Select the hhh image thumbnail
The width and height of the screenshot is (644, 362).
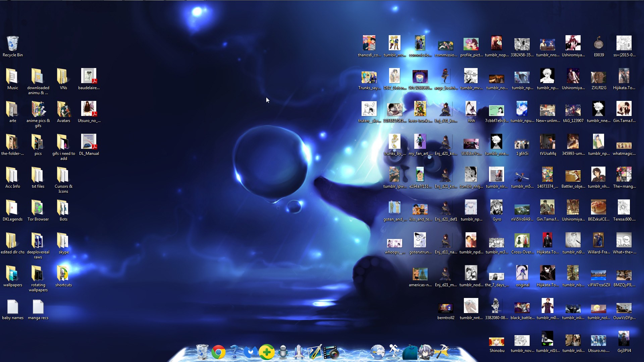click(x=471, y=112)
